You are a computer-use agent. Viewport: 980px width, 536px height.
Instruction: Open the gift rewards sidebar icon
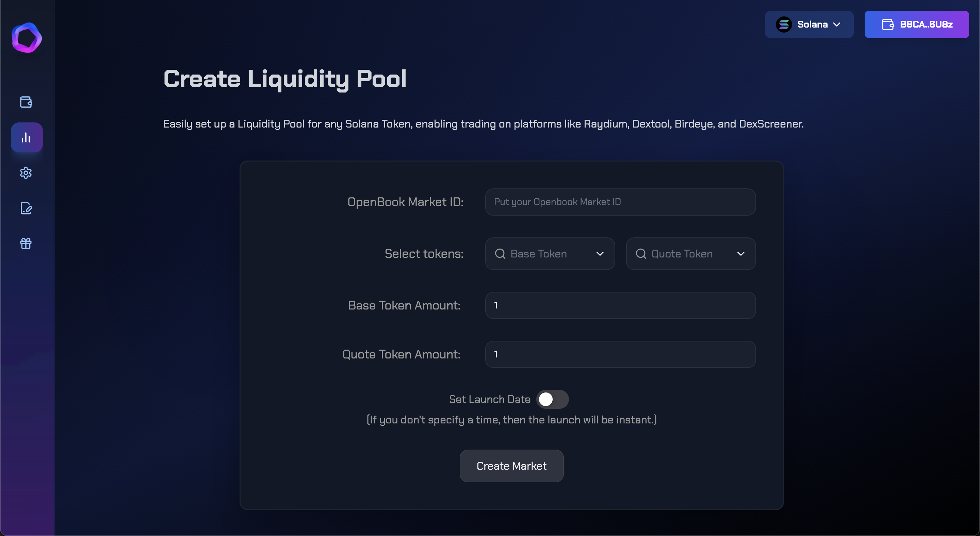tap(26, 243)
